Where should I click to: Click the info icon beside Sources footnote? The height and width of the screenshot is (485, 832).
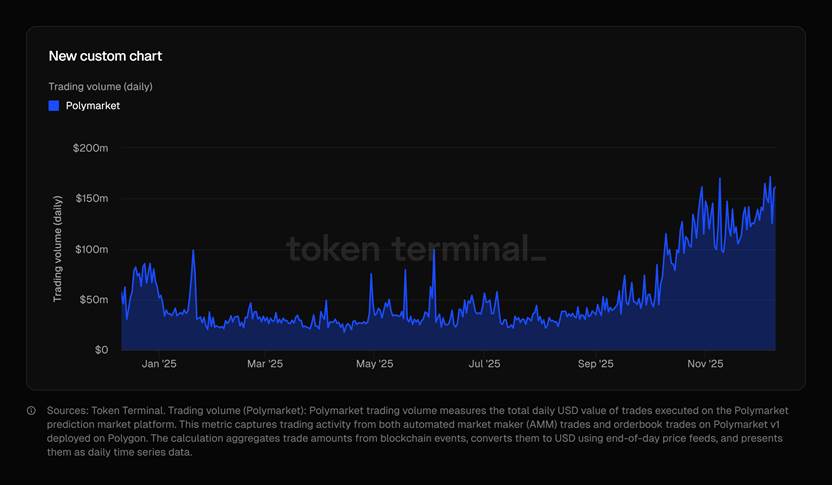point(32,411)
